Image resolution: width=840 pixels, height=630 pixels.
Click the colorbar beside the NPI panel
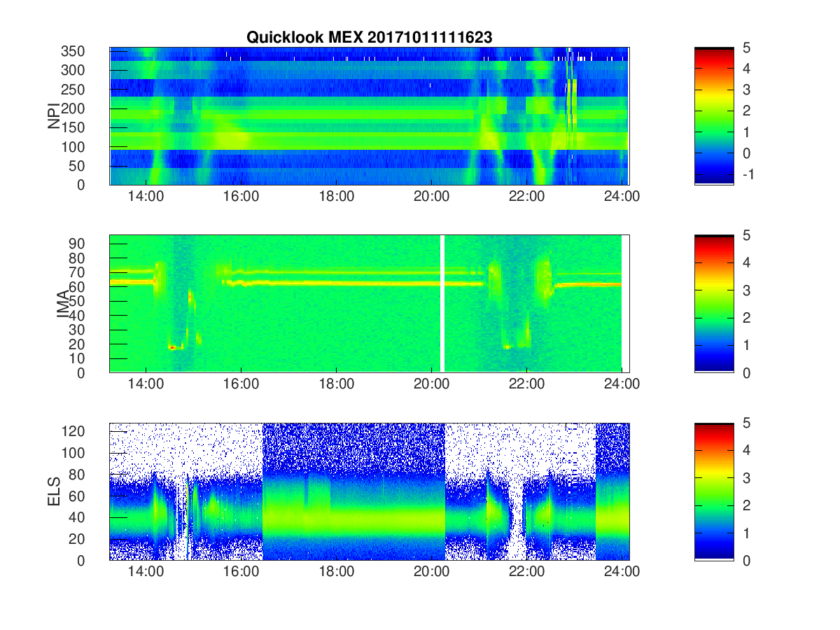[714, 116]
